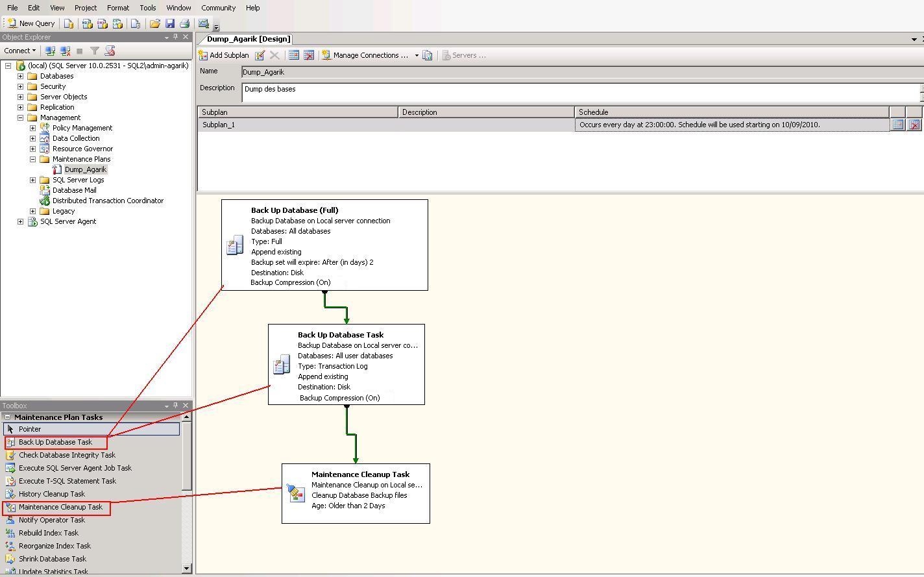The width and height of the screenshot is (924, 577).
Task: Click the Remove Schedule icon for Subplan_1
Action: pyautogui.click(x=914, y=125)
